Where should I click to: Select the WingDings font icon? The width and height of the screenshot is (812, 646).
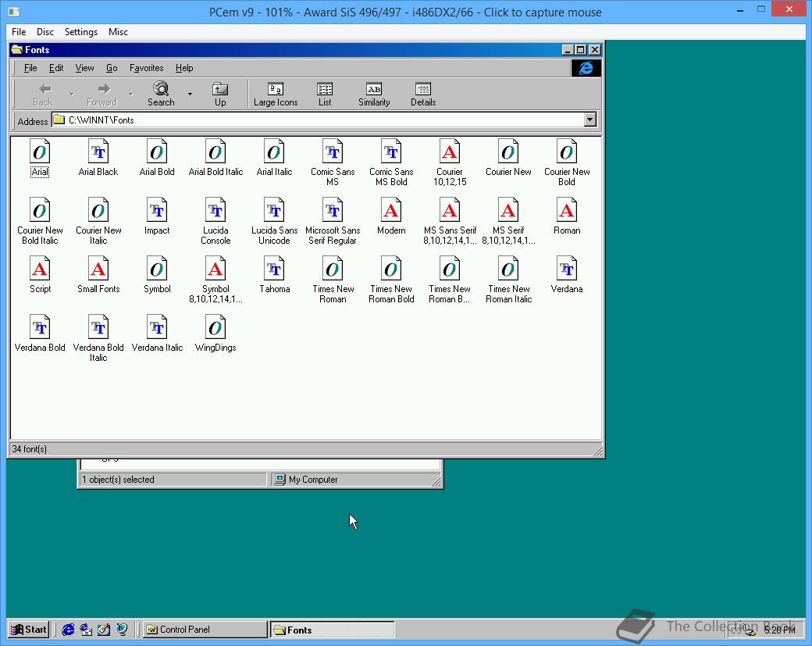[215, 329]
